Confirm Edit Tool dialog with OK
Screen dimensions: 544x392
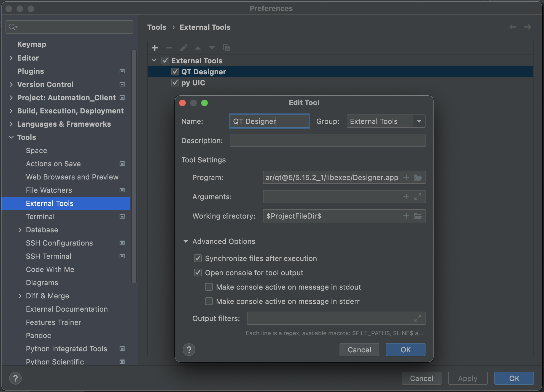point(406,350)
